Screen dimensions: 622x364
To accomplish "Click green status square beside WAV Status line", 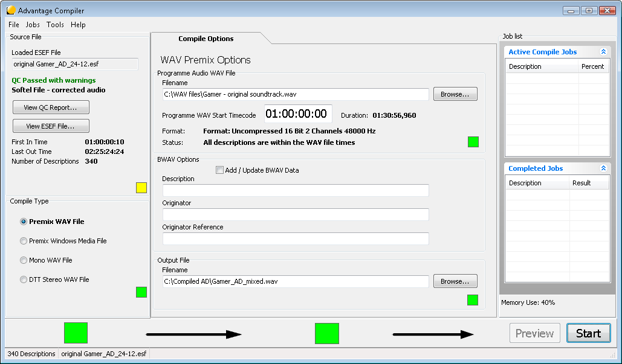I will (473, 142).
